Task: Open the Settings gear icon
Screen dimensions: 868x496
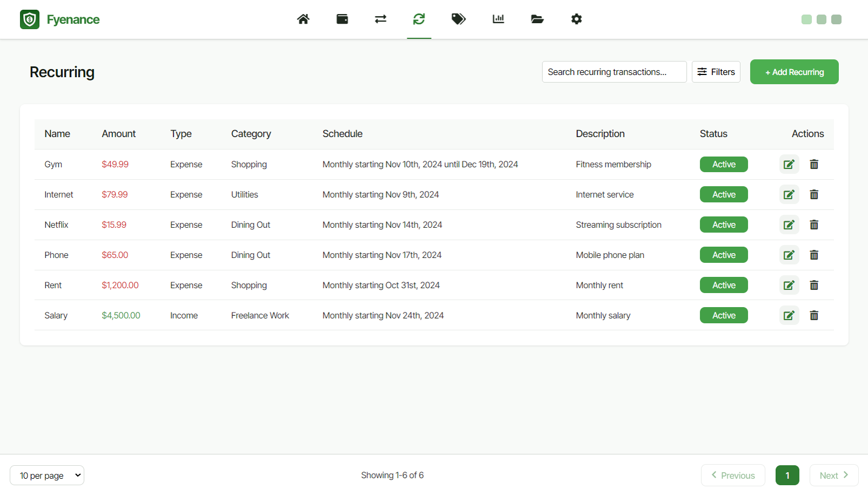Action: [x=576, y=19]
